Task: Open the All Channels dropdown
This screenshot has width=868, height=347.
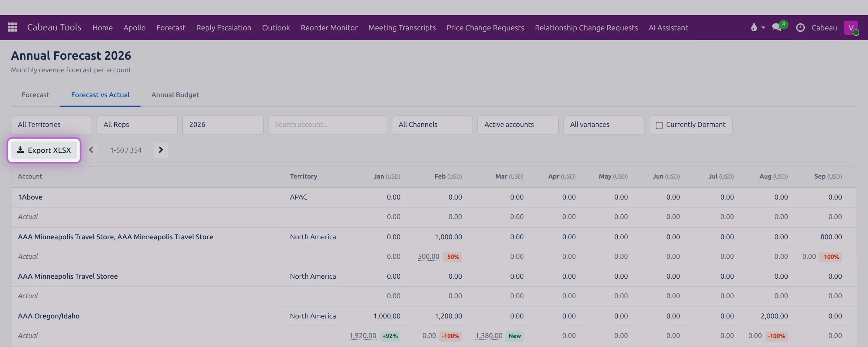Action: 432,125
